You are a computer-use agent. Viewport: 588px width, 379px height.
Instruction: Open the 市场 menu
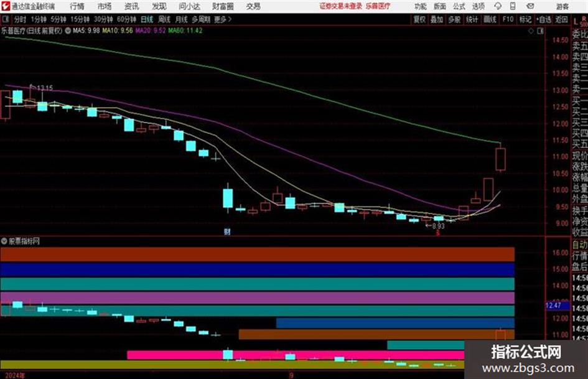[x=105, y=6]
